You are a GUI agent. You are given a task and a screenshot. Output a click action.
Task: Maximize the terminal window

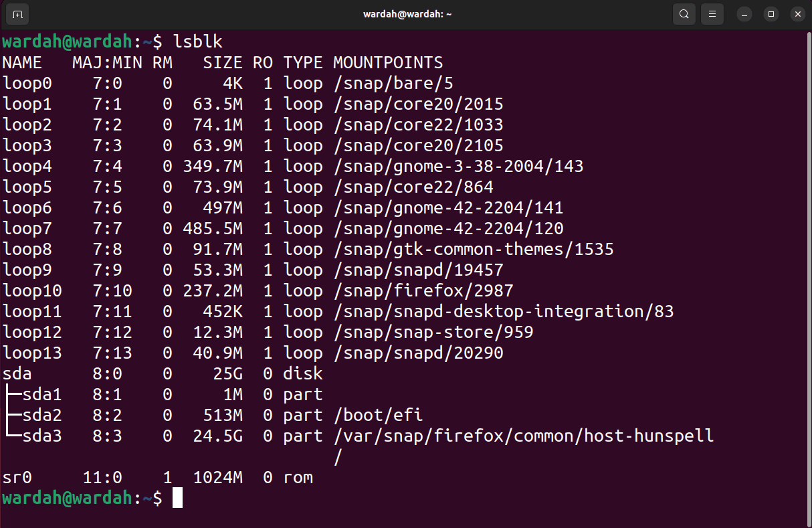[x=771, y=13]
